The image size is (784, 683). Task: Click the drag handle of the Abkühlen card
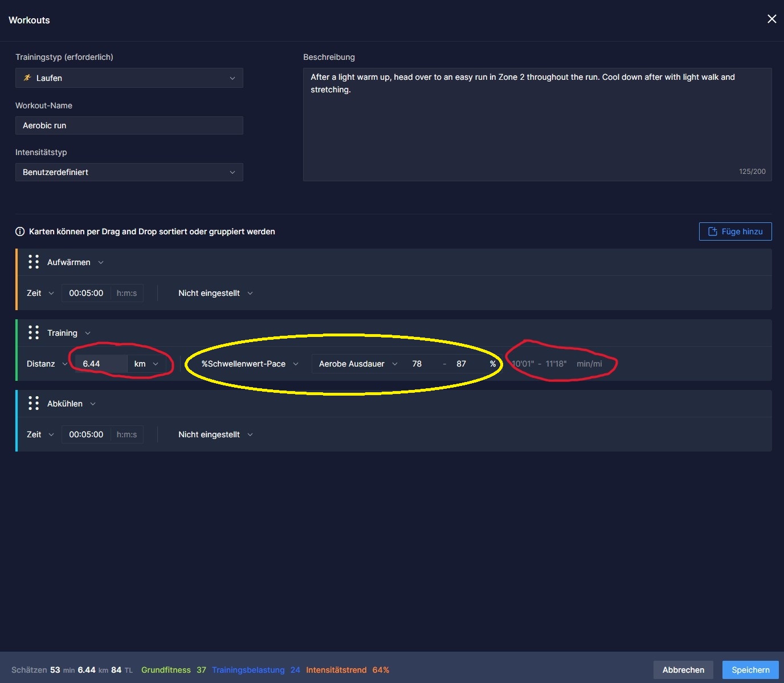click(x=34, y=404)
